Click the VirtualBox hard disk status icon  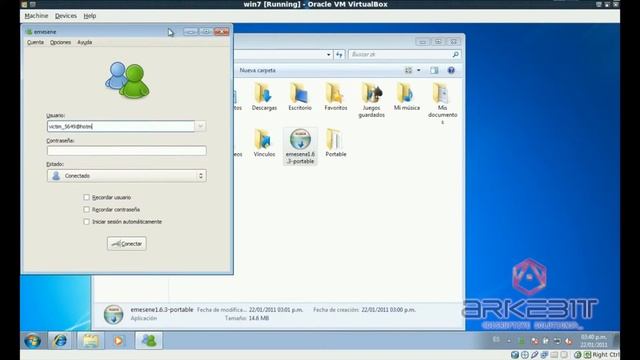pyautogui.click(x=515, y=355)
